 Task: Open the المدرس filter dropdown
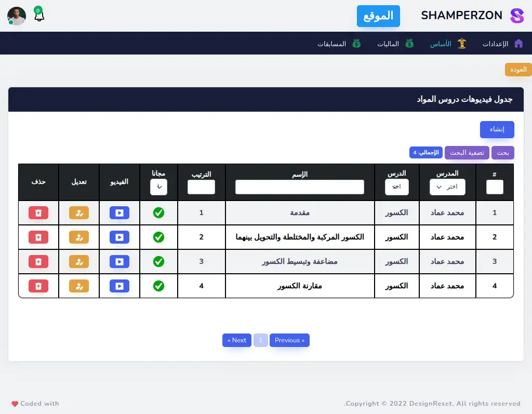click(x=447, y=187)
